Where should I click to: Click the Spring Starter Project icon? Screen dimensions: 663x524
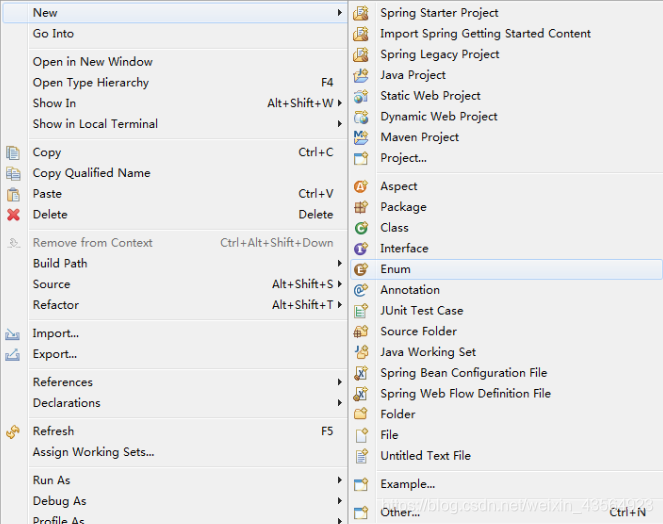click(361, 13)
